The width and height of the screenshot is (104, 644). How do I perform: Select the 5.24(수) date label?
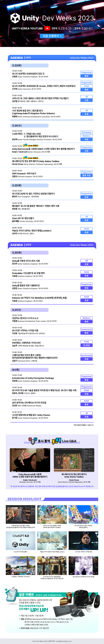(17, 126)
